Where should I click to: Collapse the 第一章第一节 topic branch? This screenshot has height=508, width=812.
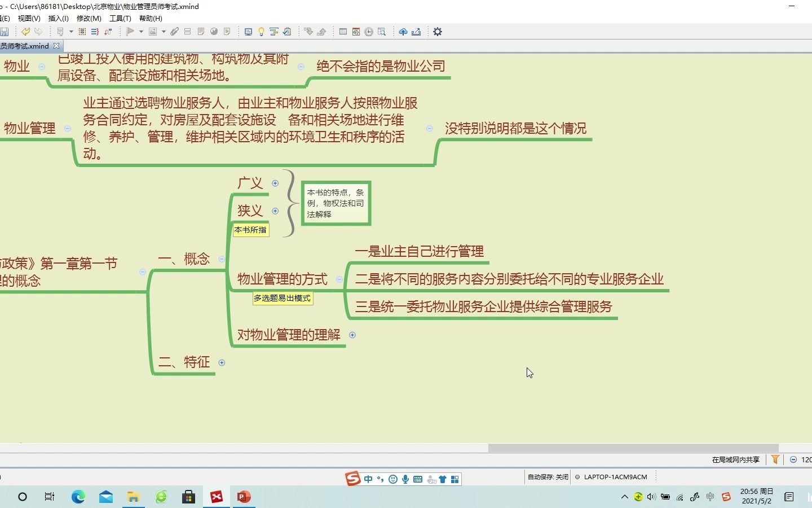pyautogui.click(x=143, y=271)
